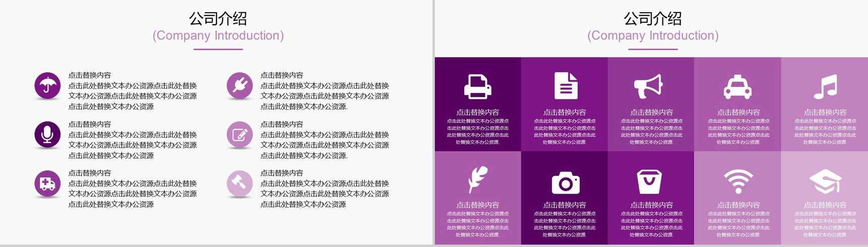Click the umbrella icon circle
868x247 pixels.
[47, 85]
